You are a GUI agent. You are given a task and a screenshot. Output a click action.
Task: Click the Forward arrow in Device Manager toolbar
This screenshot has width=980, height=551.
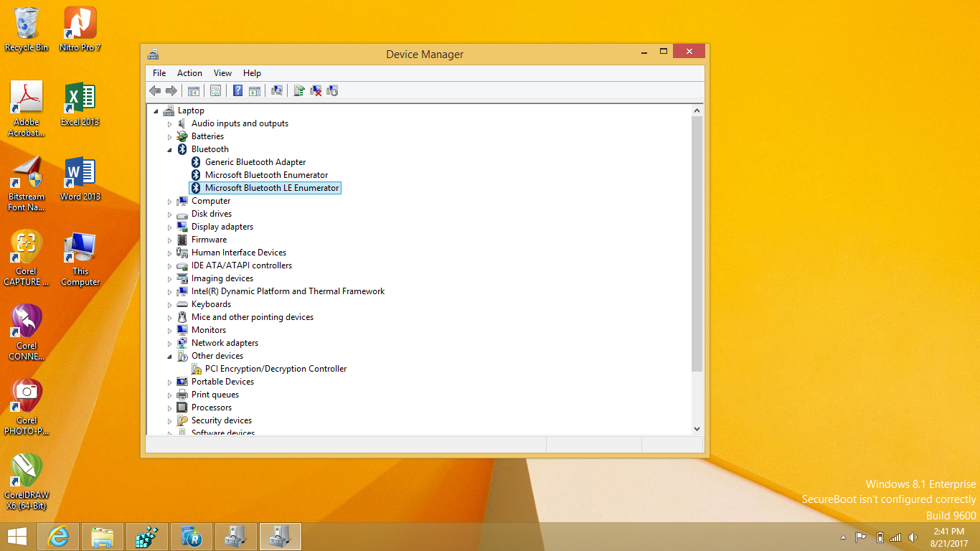click(171, 90)
